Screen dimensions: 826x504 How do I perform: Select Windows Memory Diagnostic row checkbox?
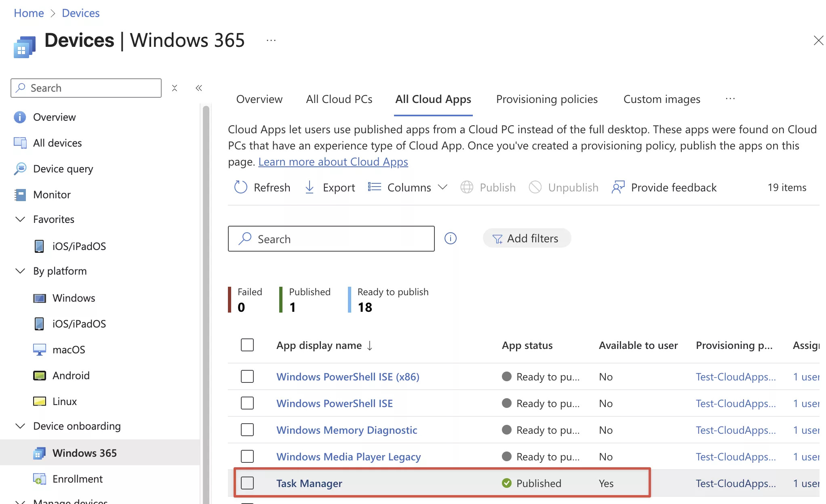(247, 430)
